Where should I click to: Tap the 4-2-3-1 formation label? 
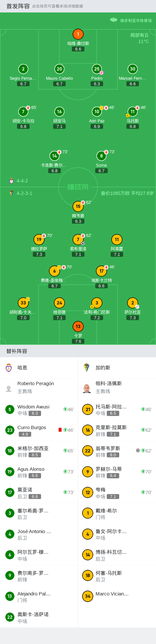24,193
